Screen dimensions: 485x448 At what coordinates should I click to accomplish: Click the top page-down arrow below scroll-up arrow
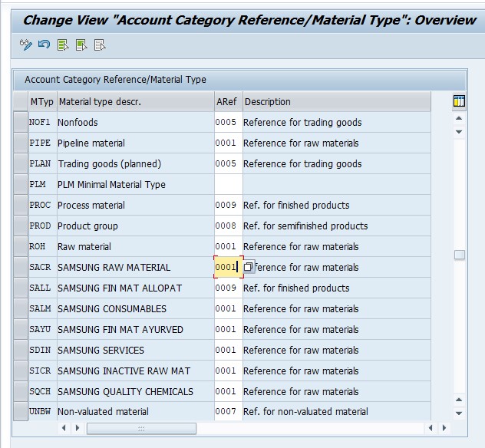(x=459, y=132)
